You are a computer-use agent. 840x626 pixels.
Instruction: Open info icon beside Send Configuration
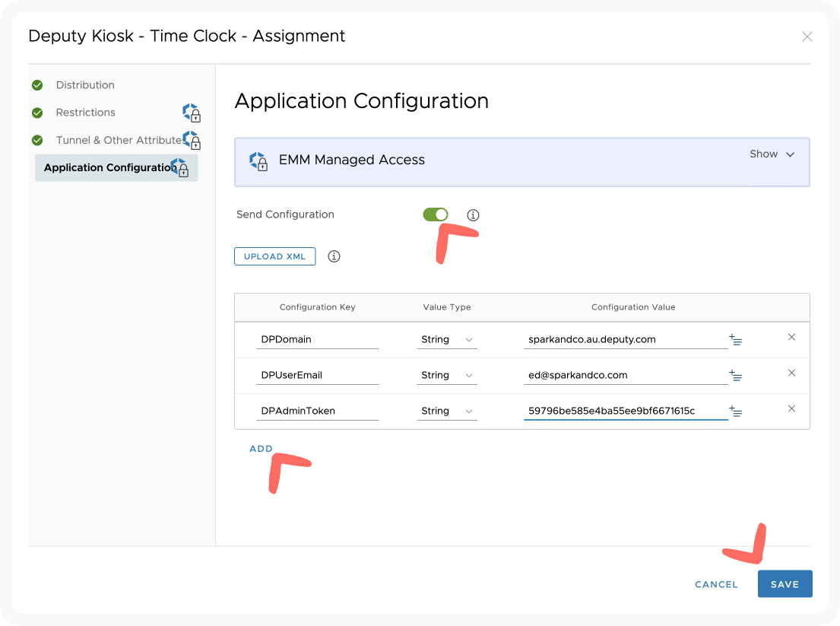click(x=473, y=215)
